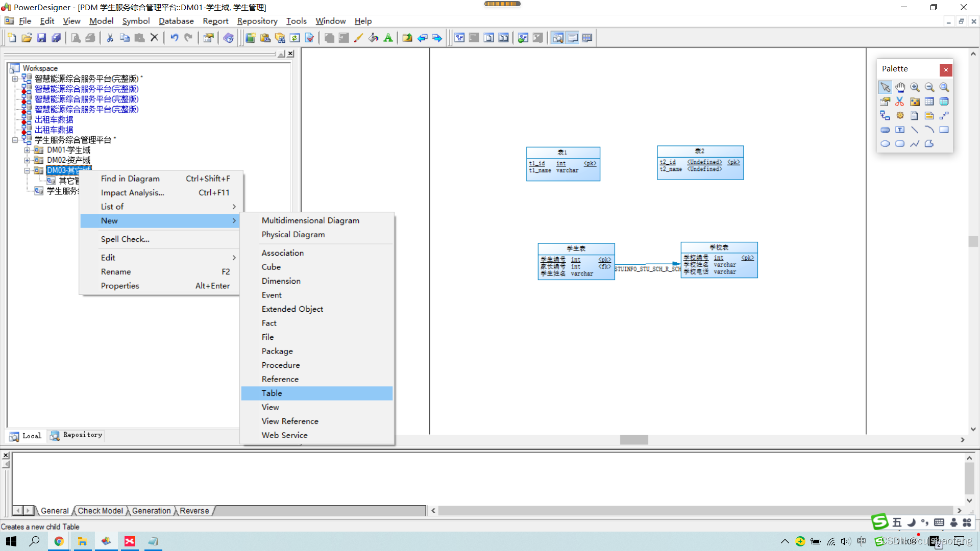
Task: Open the Check Model output tab
Action: [100, 511]
